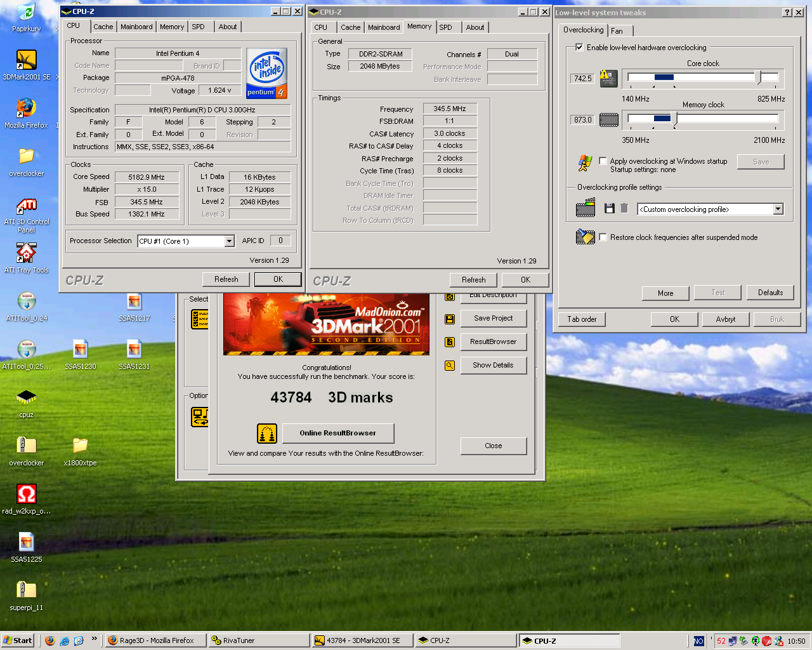Click the NO language indicator
Image resolution: width=812 pixels, height=650 pixels.
(x=698, y=640)
